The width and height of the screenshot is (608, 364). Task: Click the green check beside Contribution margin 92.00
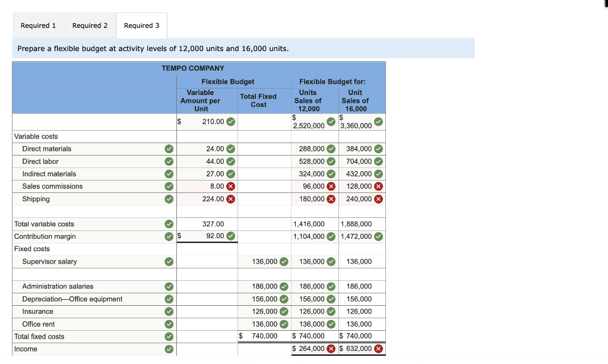pyautogui.click(x=231, y=236)
